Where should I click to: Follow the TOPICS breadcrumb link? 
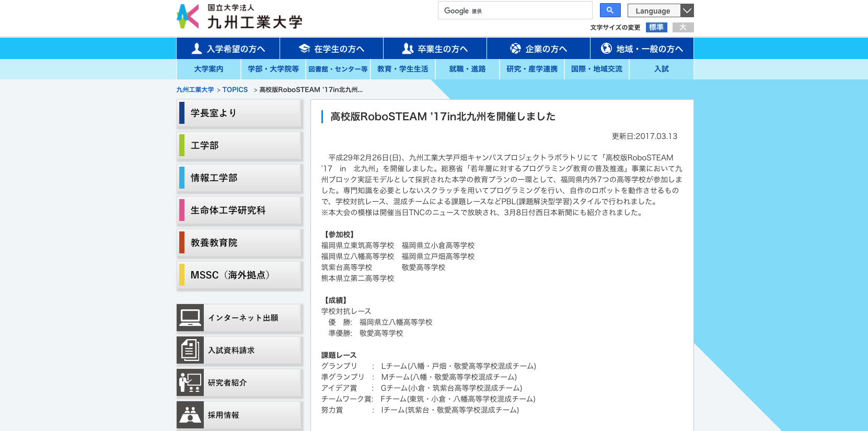(x=235, y=90)
